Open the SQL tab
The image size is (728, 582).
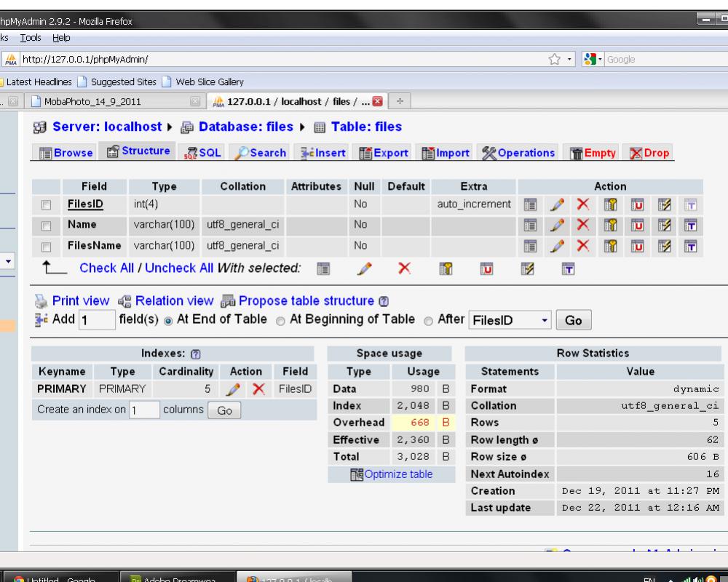[202, 153]
